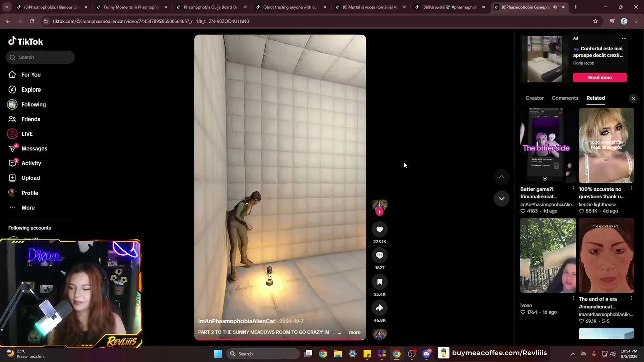The width and height of the screenshot is (644, 362).
Task: Click the TikTok logo
Action: pos(26,41)
